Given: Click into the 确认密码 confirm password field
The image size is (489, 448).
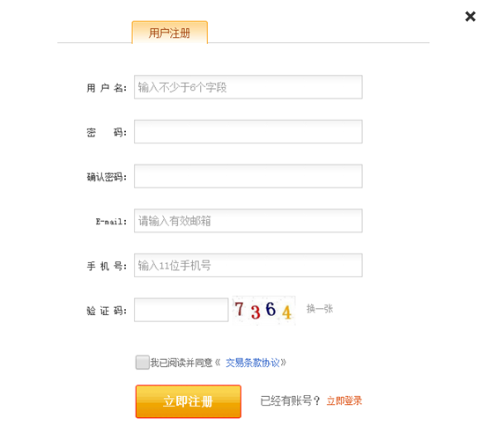Looking at the screenshot, I should 248,176.
